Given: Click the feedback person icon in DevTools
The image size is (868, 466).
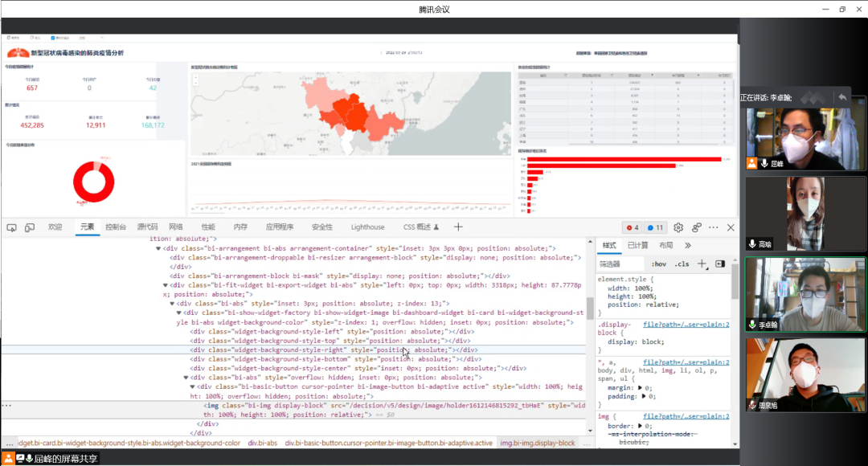Looking at the screenshot, I should [696, 227].
